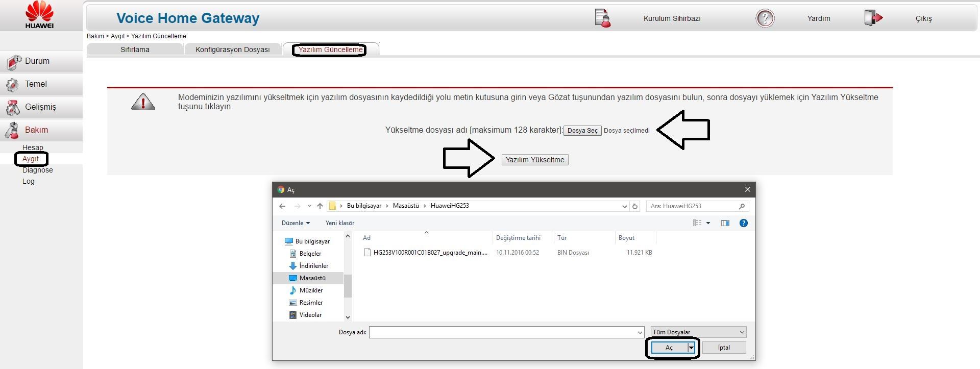Click the Çıkış link

click(923, 18)
